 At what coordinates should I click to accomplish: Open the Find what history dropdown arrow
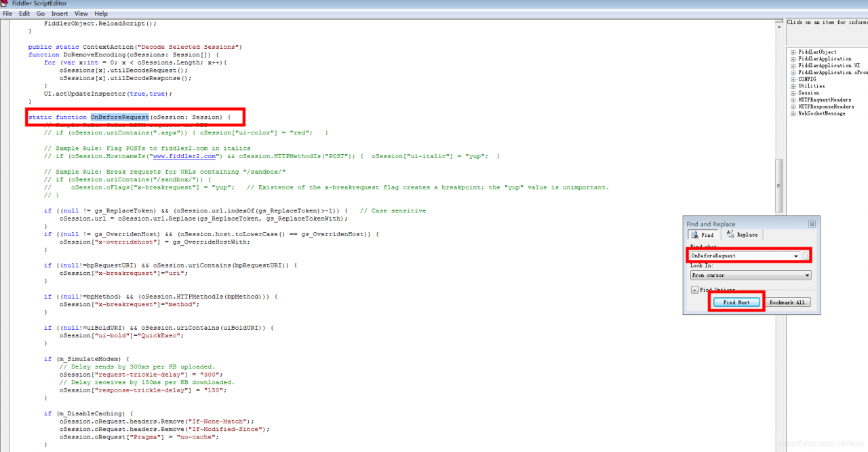point(796,256)
